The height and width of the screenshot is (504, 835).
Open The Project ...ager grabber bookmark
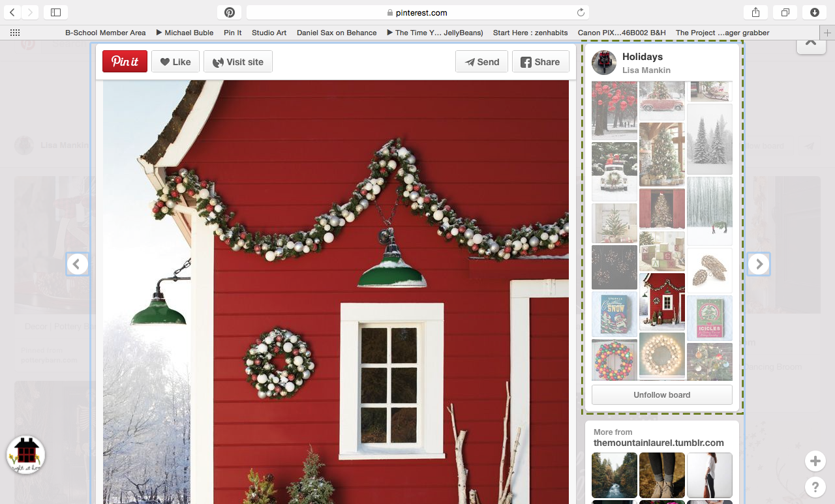point(722,33)
